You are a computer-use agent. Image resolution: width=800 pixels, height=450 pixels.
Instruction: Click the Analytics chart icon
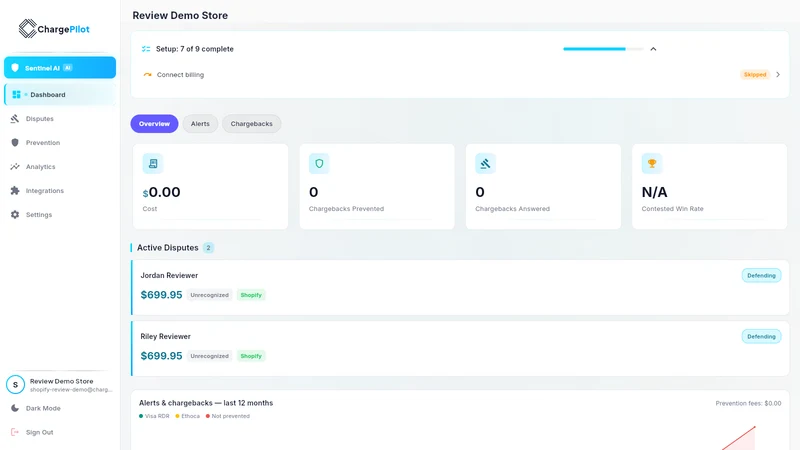pos(15,166)
